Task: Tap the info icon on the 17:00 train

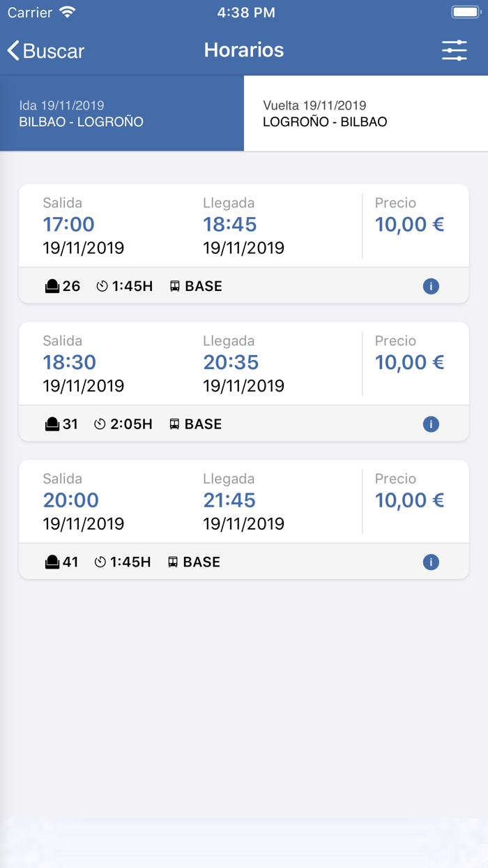Action: [432, 286]
